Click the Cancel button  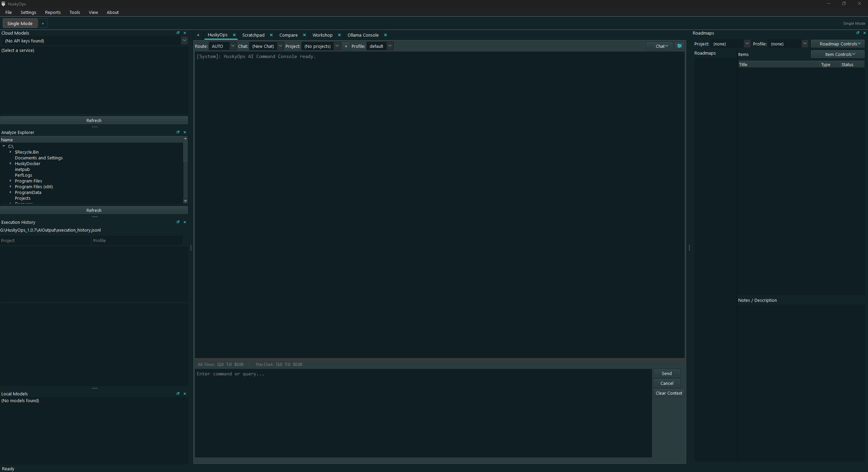point(667,383)
